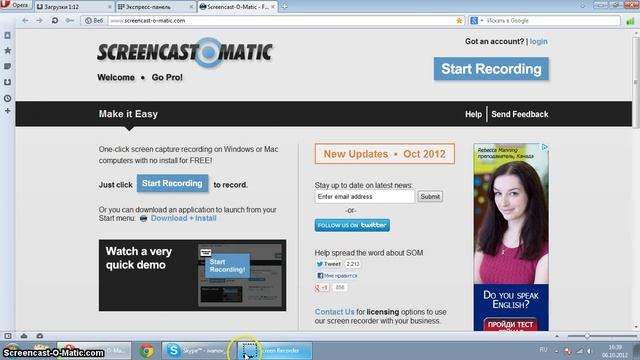This screenshot has height=360, width=640.
Task: Click the Искать в Google search field
Action: click(551, 20)
